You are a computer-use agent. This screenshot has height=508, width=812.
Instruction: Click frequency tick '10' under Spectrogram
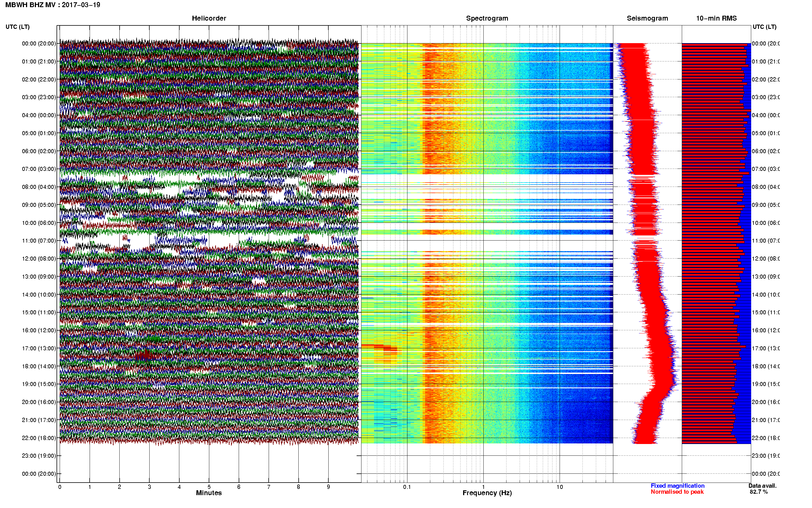coord(560,487)
